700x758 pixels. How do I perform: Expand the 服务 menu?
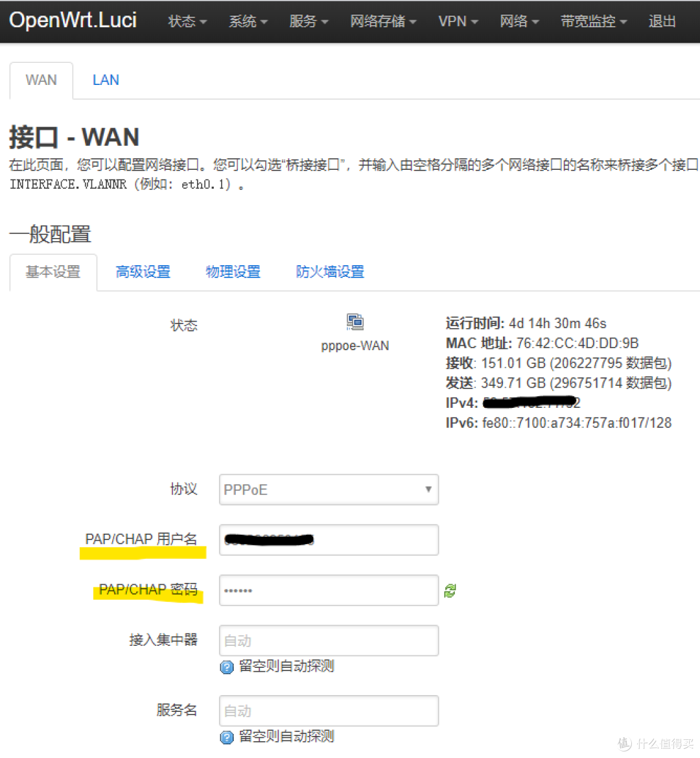309,21
